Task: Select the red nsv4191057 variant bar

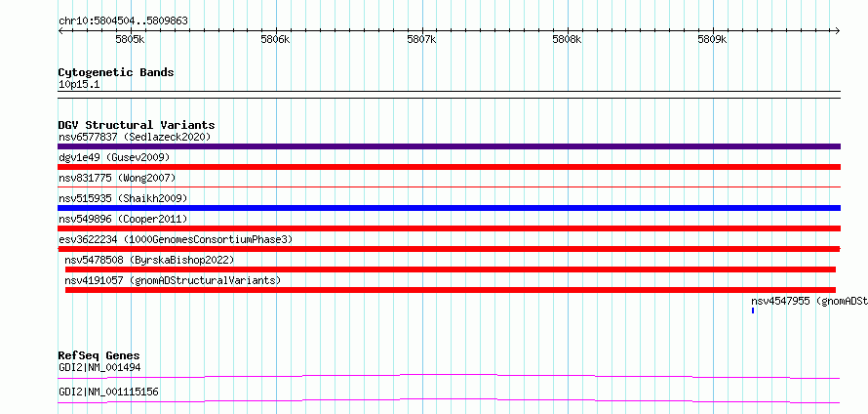Action: tap(450, 290)
